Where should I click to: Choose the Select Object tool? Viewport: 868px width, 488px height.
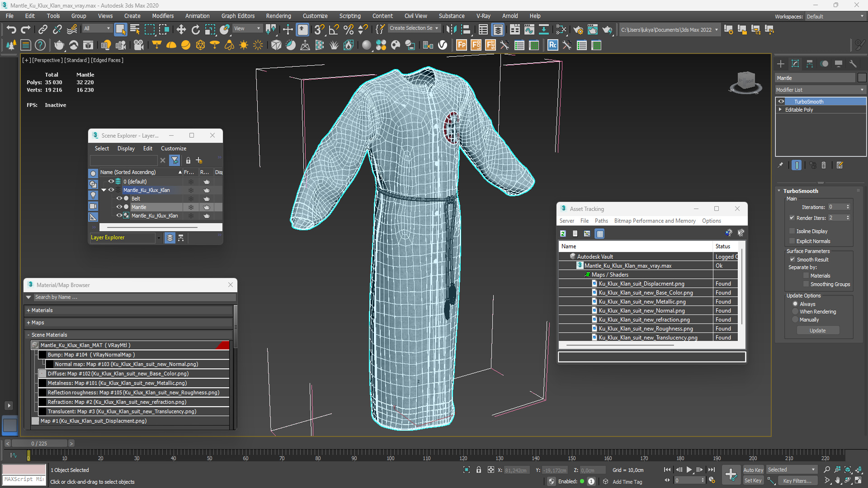(x=120, y=30)
